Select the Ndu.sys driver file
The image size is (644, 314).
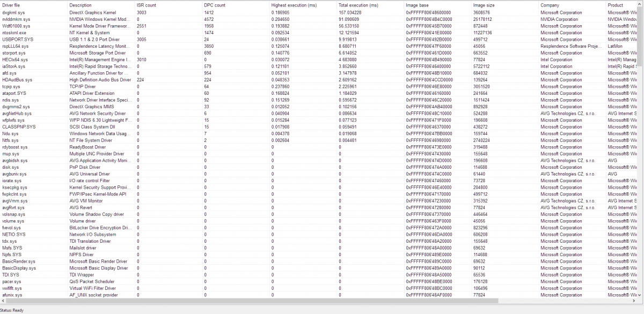(x=10, y=133)
